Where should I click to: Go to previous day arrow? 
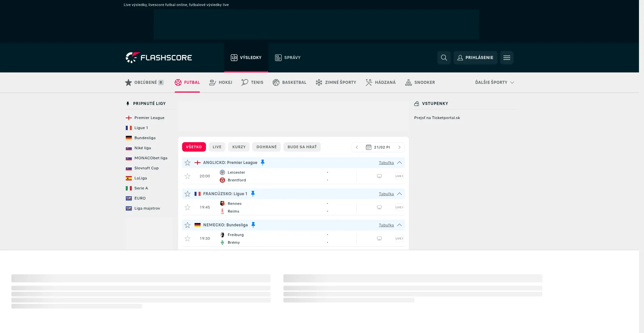click(357, 147)
